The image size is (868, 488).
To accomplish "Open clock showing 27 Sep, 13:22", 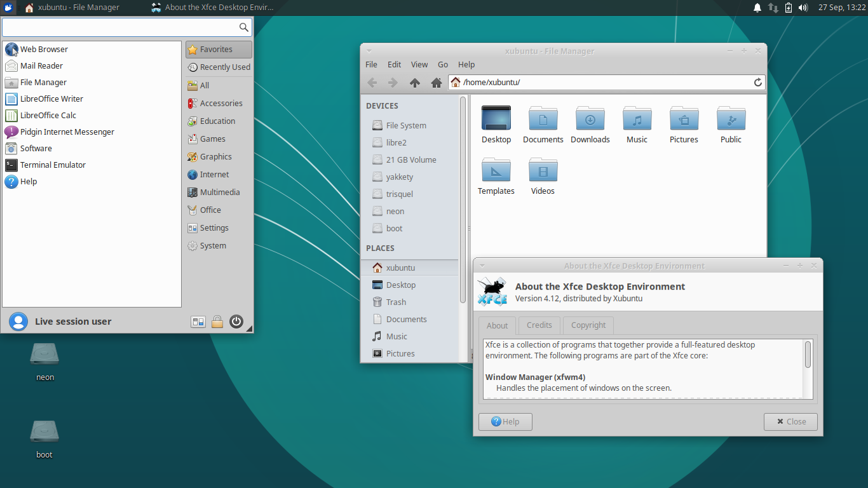I will [842, 8].
